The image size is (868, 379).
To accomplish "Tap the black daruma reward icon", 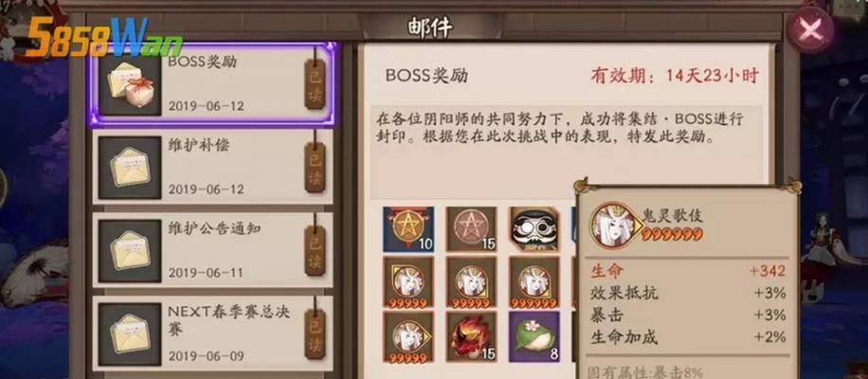I will point(534,229).
